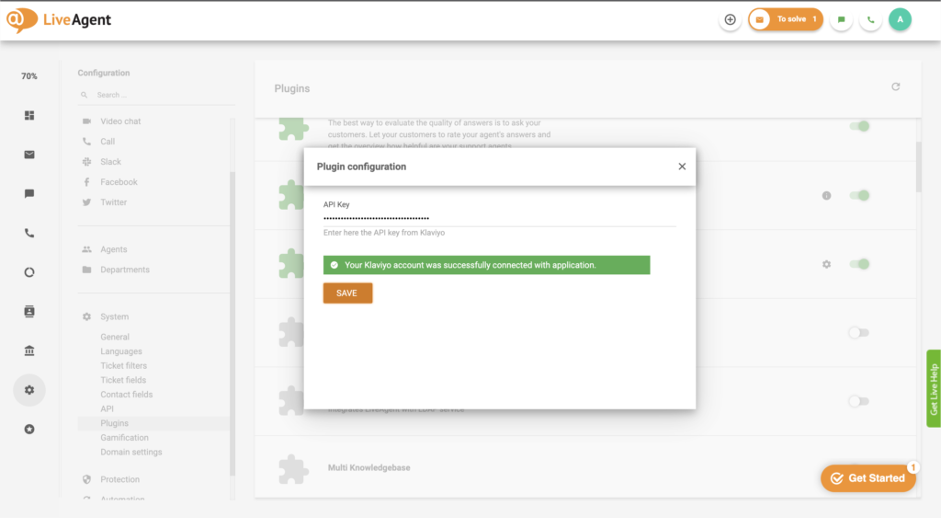The image size is (941, 518).
Task: Select Contact fields under System
Action: (127, 394)
